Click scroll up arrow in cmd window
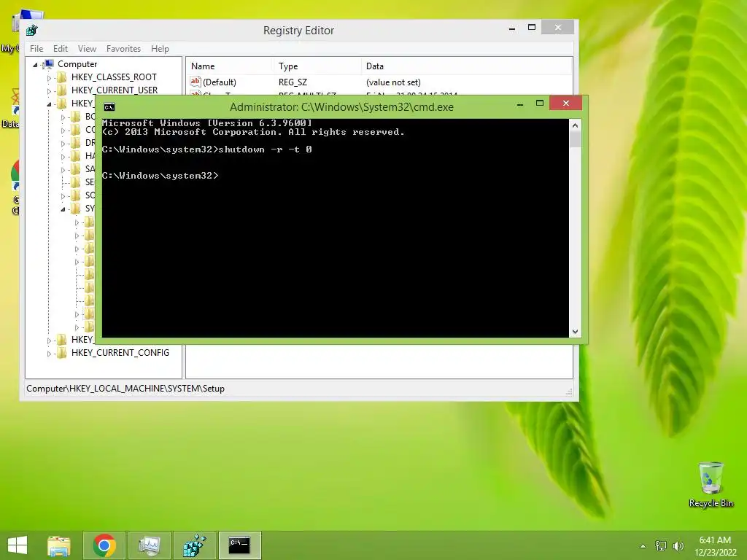 575,125
